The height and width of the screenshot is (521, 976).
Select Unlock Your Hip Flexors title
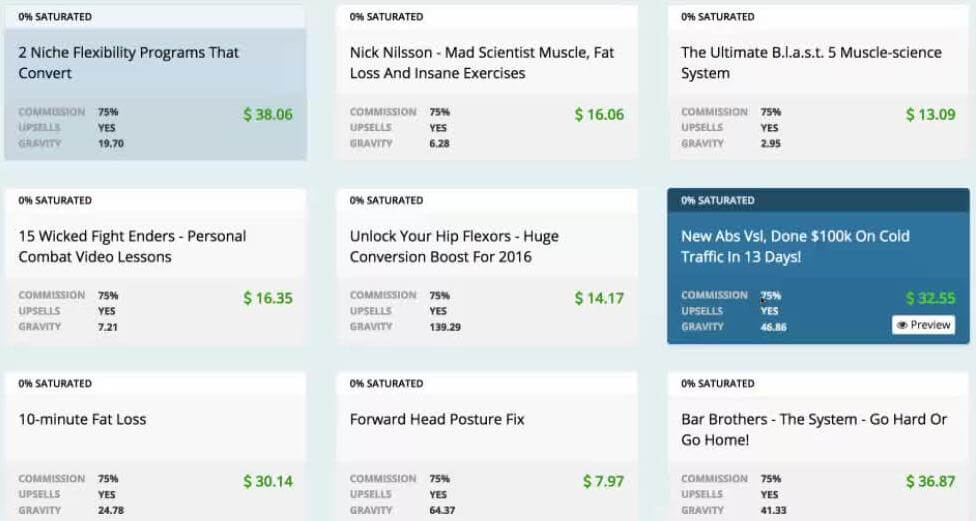[454, 246]
